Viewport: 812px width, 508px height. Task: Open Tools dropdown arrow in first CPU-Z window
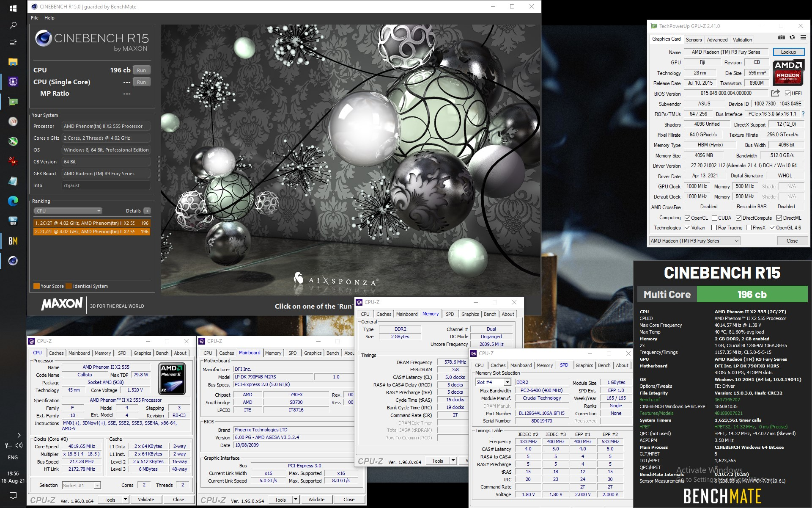point(125,500)
